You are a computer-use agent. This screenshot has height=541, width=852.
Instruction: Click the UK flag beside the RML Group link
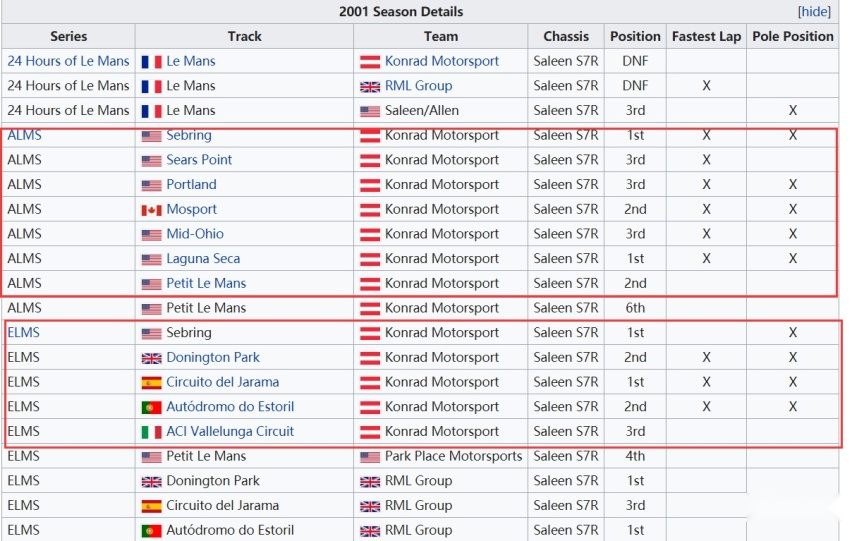(370, 87)
